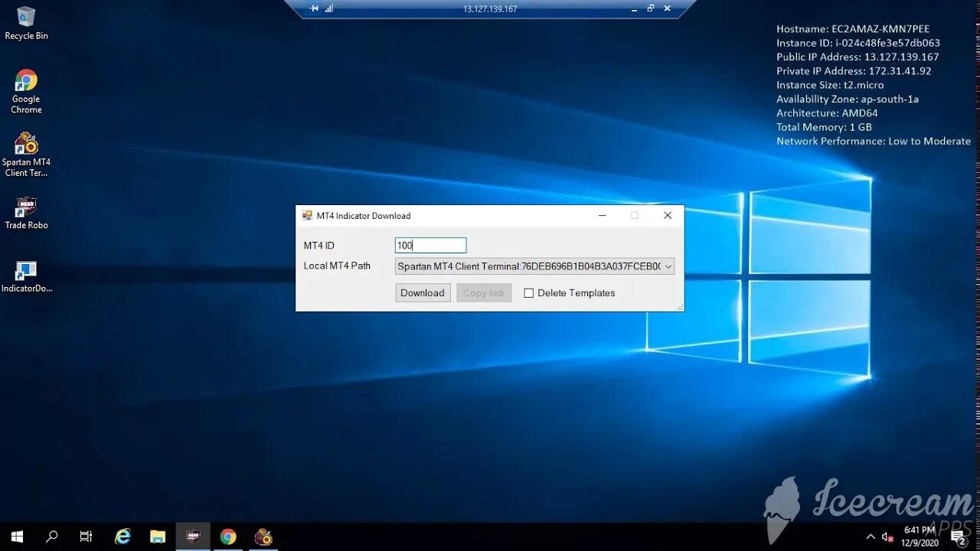Open File Explorer from the taskbar
Screen dimensions: 980x551
pyautogui.click(x=158, y=536)
